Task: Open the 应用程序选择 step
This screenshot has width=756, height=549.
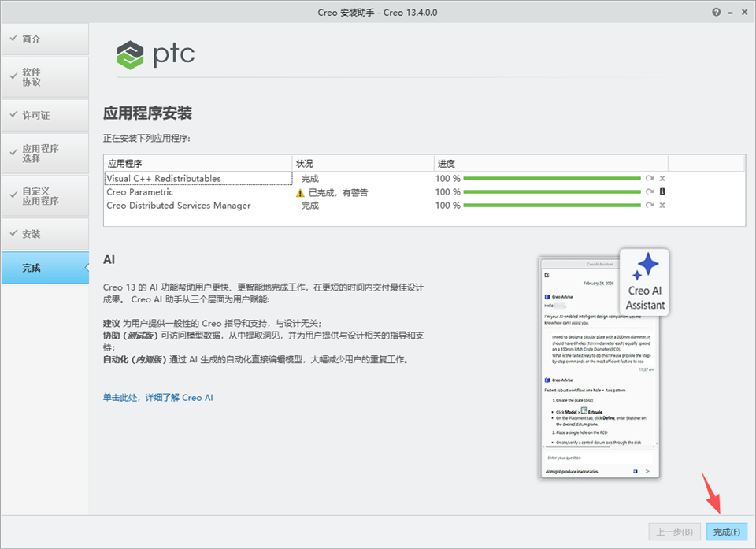Action: coord(45,154)
